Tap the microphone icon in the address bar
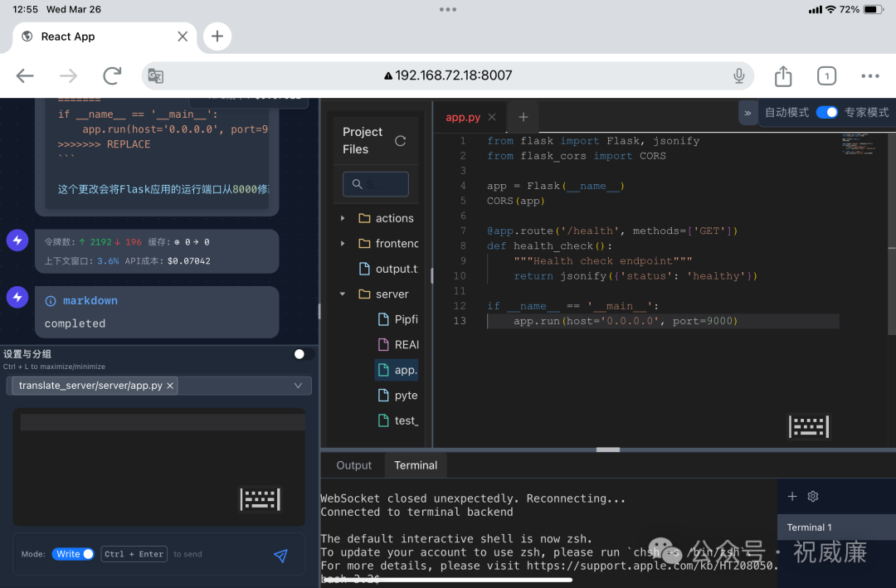 click(x=739, y=75)
